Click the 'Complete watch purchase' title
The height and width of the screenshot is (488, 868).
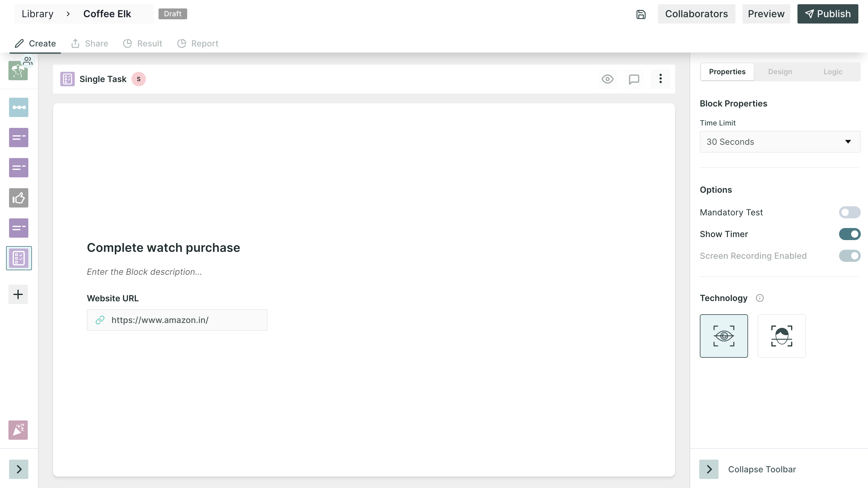pyautogui.click(x=163, y=248)
